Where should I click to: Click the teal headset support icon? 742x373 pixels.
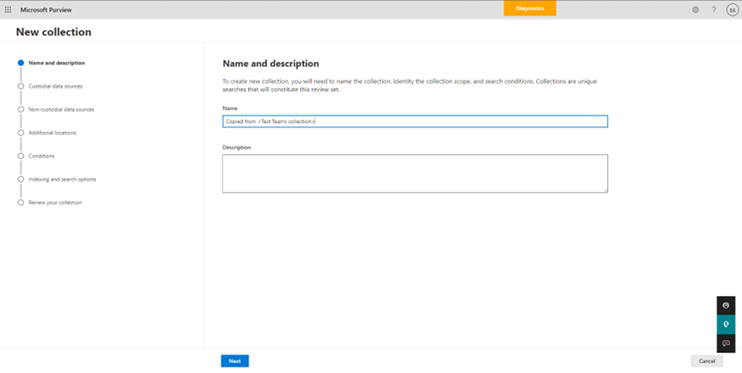(726, 324)
